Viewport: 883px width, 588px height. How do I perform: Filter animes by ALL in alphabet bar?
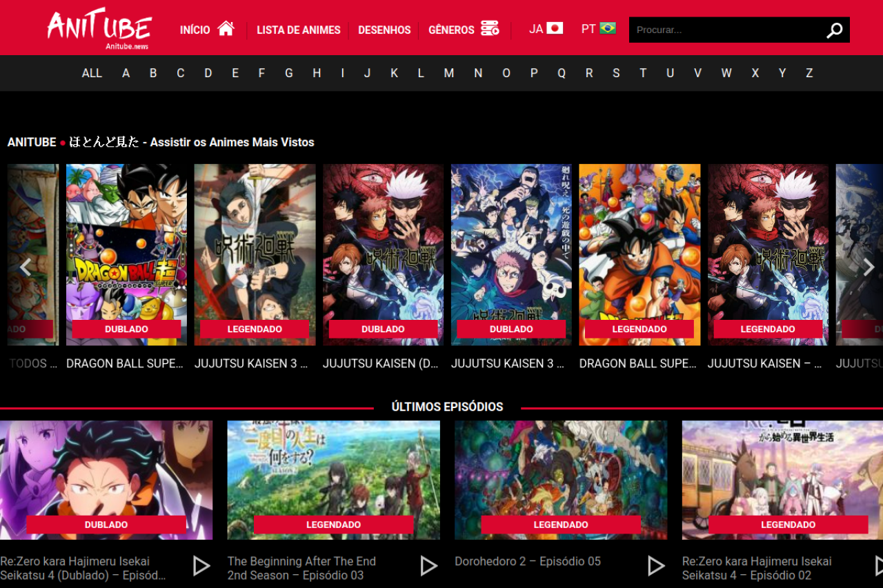(x=92, y=73)
